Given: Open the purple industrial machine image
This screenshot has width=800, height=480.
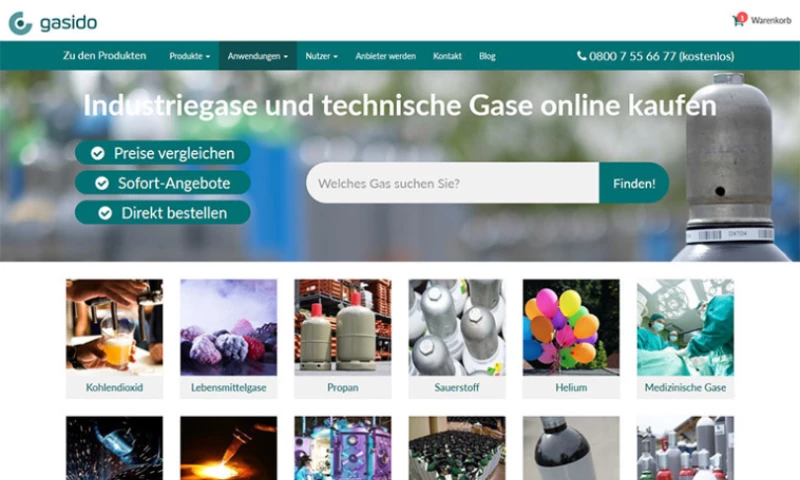Looking at the screenshot, I should coord(343,448).
